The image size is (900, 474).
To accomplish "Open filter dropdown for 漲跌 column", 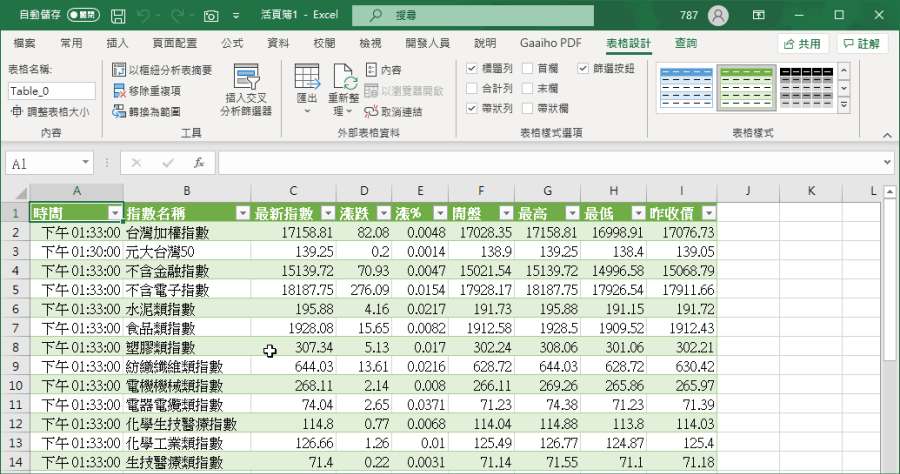I will click(384, 213).
